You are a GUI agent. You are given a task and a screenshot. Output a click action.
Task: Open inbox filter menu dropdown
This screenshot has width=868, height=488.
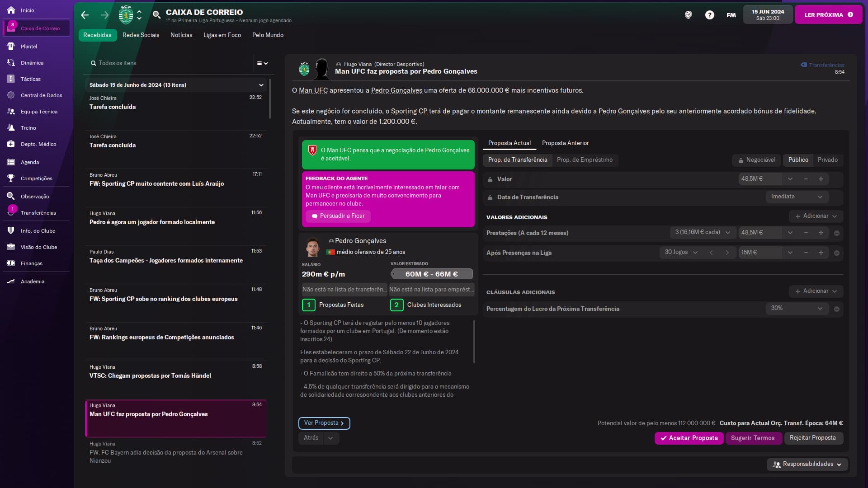pos(263,63)
